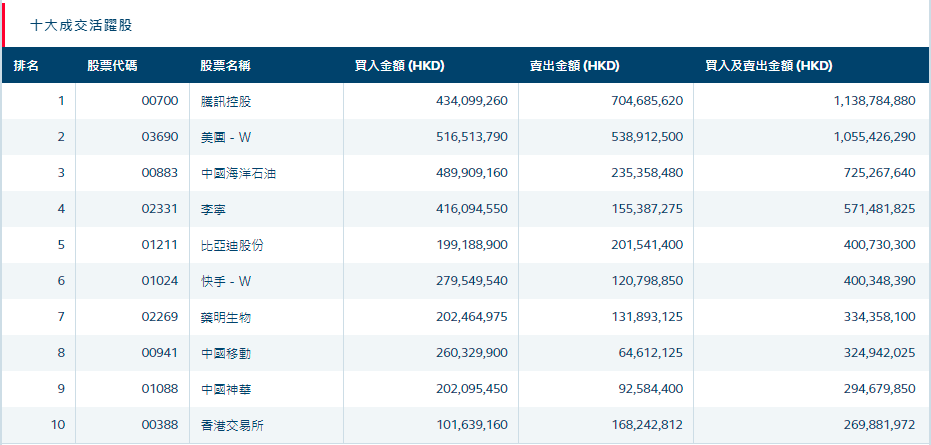This screenshot has height=445, width=931.
Task: Click stock name 比亞迪股份
Action: 232,245
